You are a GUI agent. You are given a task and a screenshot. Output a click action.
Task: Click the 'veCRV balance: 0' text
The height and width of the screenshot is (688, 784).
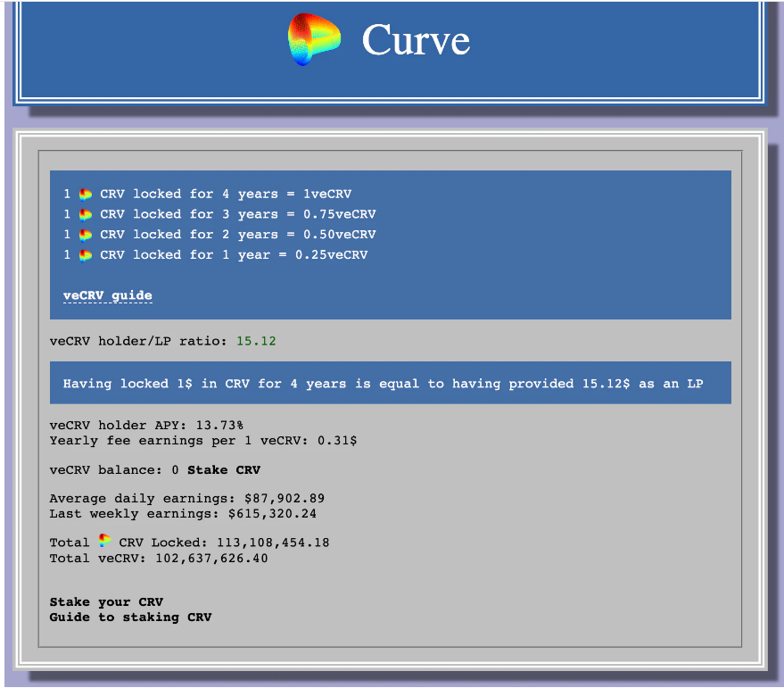point(114,470)
